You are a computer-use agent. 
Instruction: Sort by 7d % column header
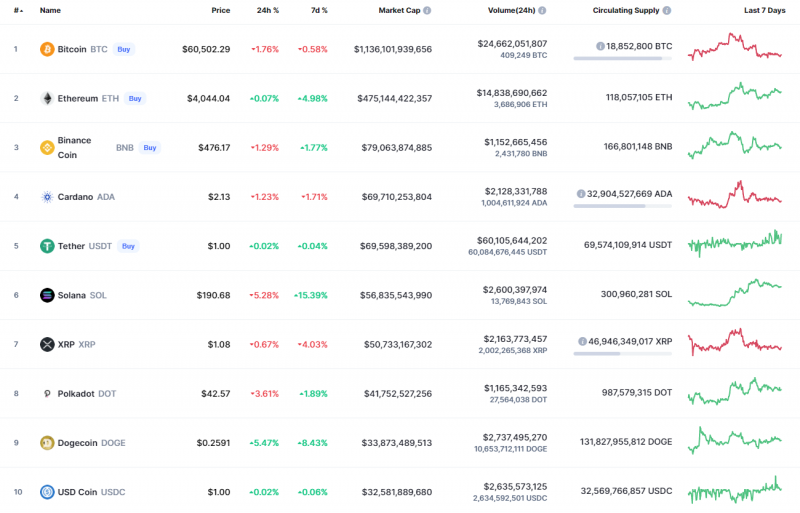click(x=319, y=10)
